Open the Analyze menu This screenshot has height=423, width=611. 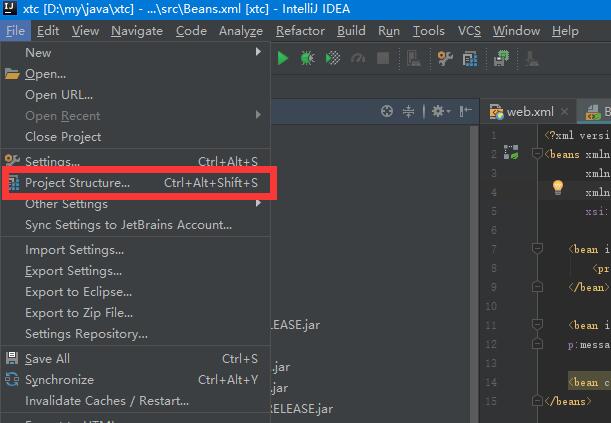(241, 31)
